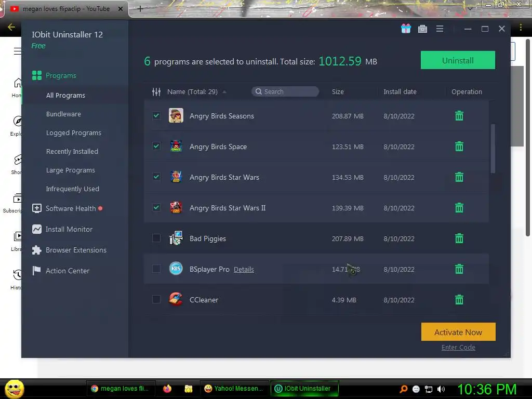Click the network tray icon
The image size is (532, 399).
[x=429, y=389]
